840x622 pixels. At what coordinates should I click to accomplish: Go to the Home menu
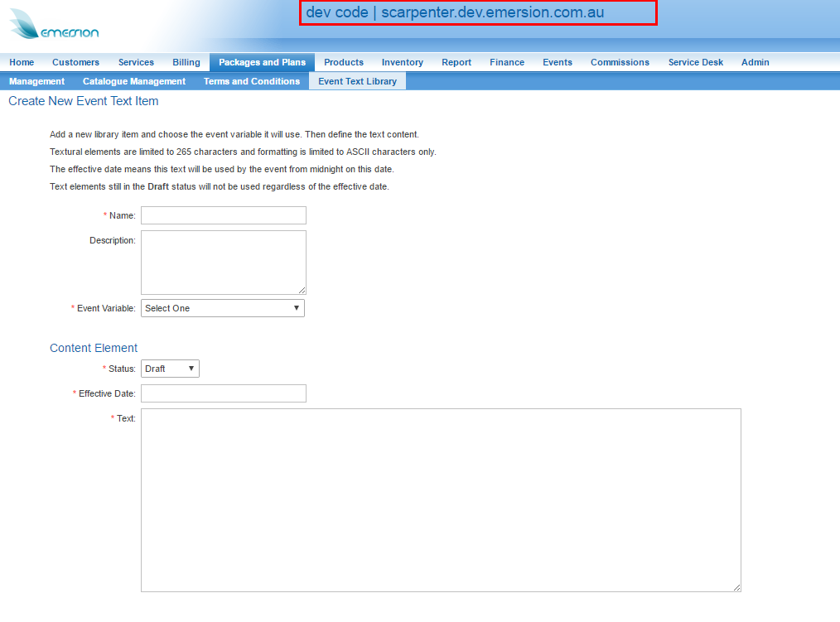(22, 62)
